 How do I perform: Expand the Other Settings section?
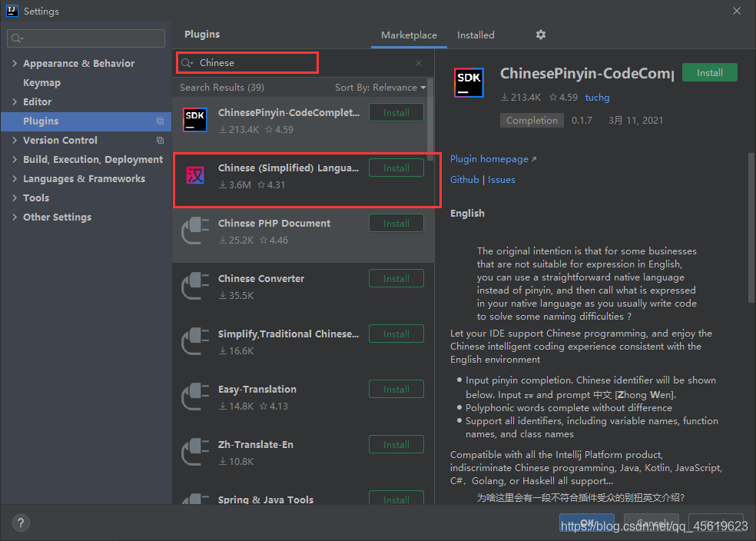coord(14,217)
